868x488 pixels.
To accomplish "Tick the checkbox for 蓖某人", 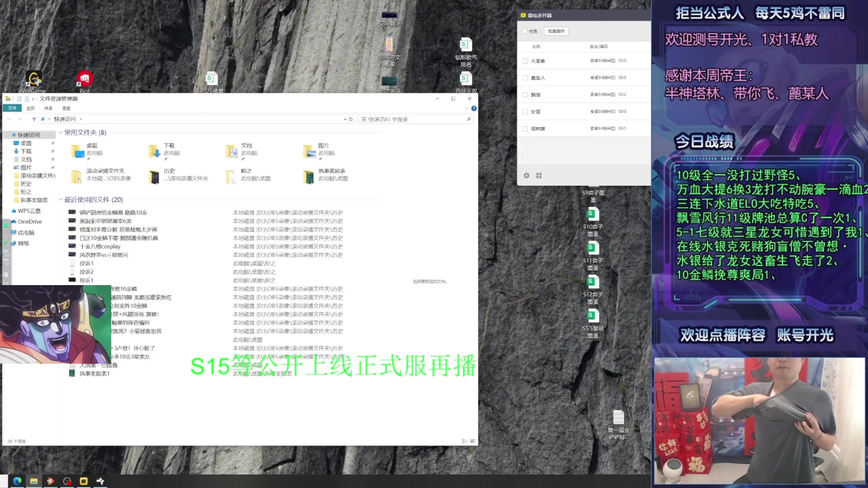I will coord(525,78).
